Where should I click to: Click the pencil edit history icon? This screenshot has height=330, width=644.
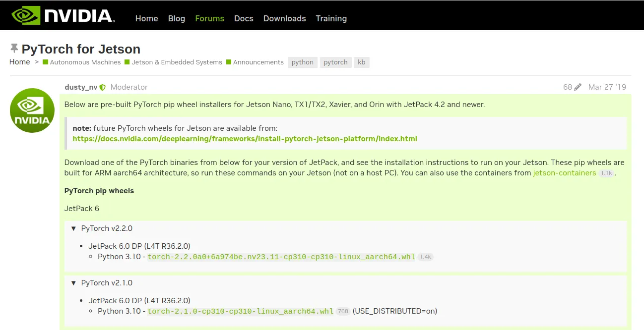[x=578, y=87]
